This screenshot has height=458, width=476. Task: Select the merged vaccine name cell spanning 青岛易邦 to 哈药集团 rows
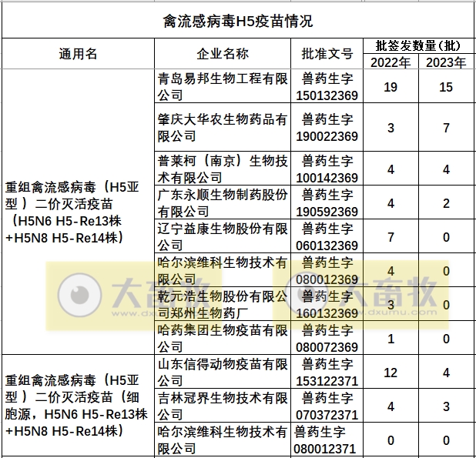tap(78, 212)
